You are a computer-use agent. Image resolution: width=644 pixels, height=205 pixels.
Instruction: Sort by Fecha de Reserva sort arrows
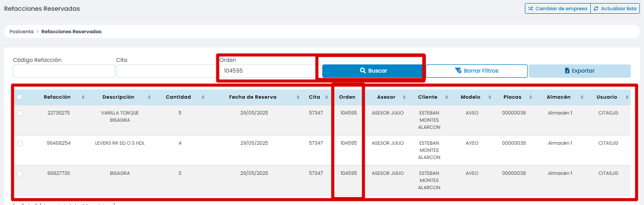298,97
